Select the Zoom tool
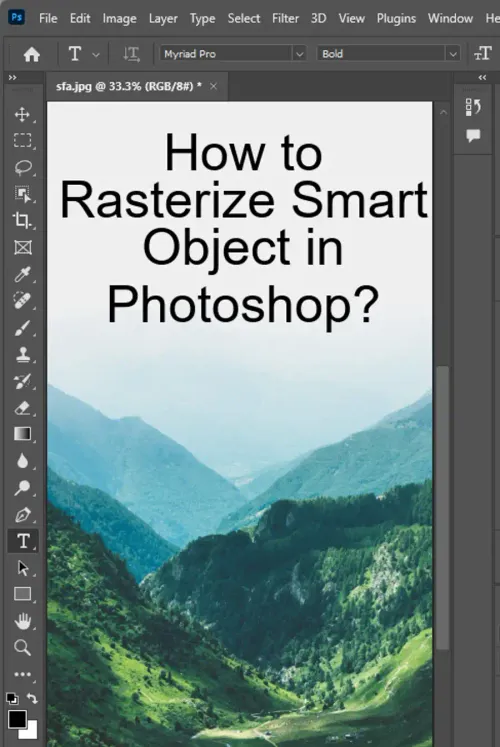 22,648
